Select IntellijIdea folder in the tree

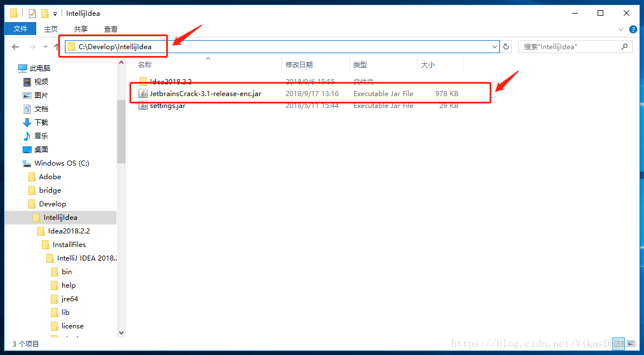point(60,218)
